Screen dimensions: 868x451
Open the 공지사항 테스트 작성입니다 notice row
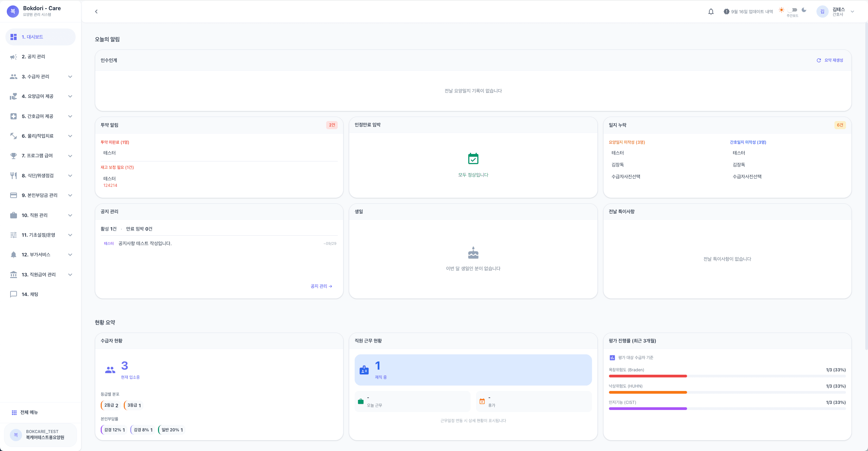point(219,243)
